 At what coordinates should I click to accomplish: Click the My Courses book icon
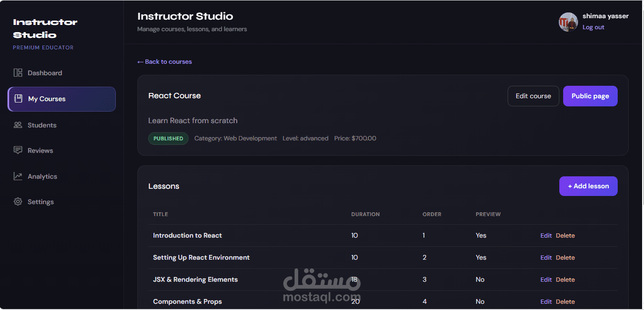[x=18, y=99]
